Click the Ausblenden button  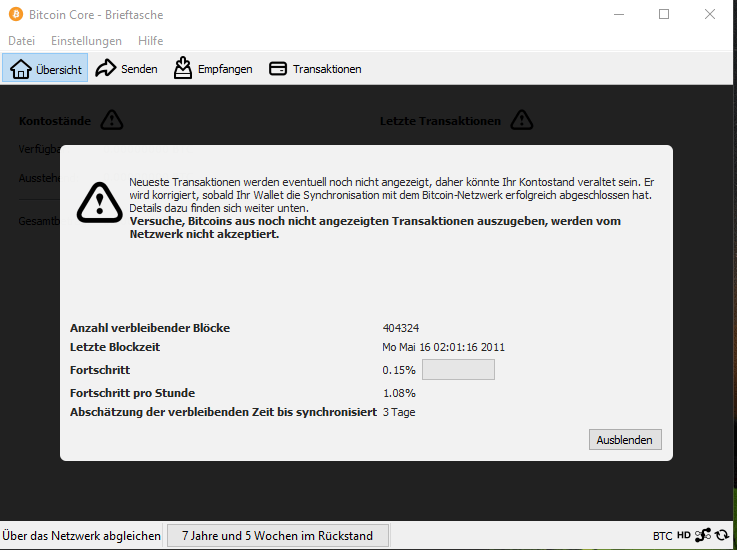625,440
